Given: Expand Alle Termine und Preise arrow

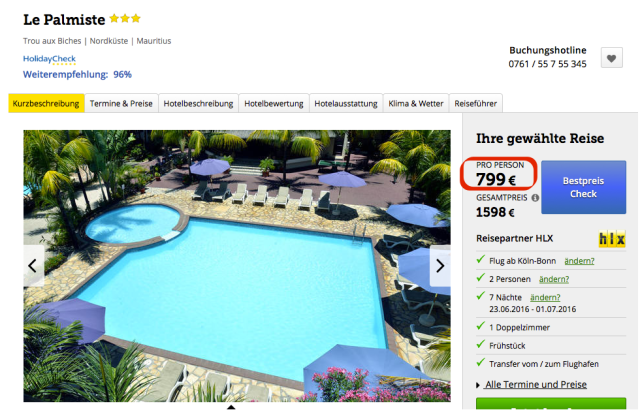Looking at the screenshot, I should pyautogui.click(x=478, y=385).
